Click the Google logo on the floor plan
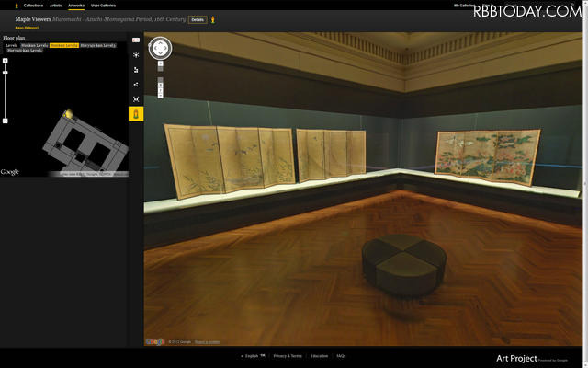This screenshot has width=588, height=368. click(10, 172)
